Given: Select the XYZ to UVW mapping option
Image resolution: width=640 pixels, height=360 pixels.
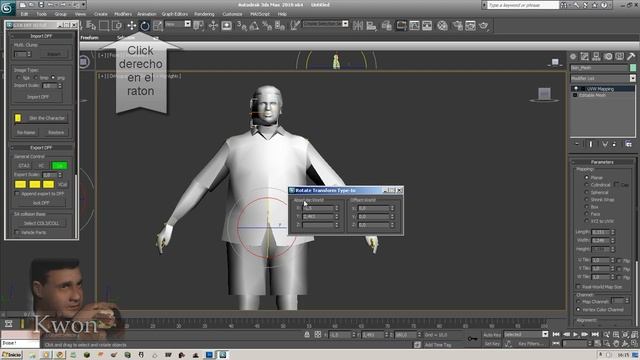Looking at the screenshot, I should [x=587, y=221].
